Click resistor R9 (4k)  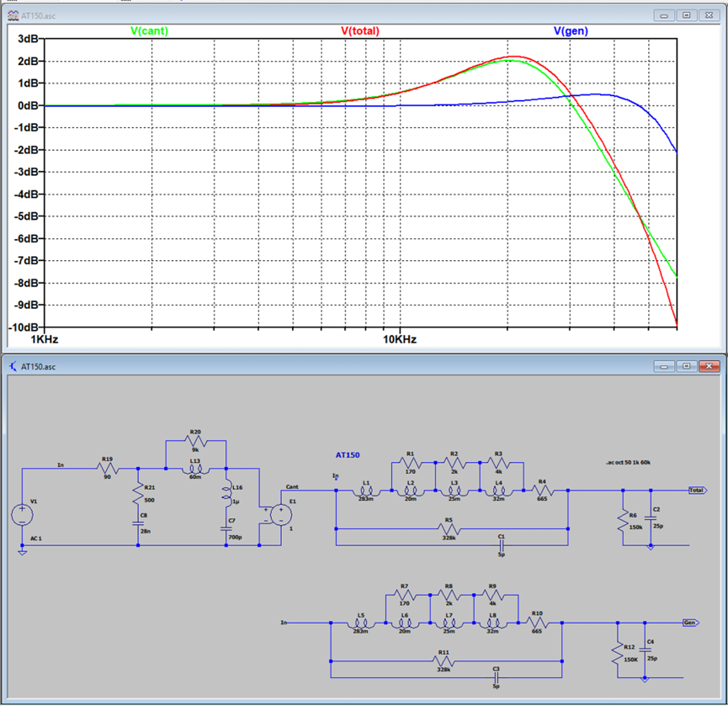coord(493,595)
